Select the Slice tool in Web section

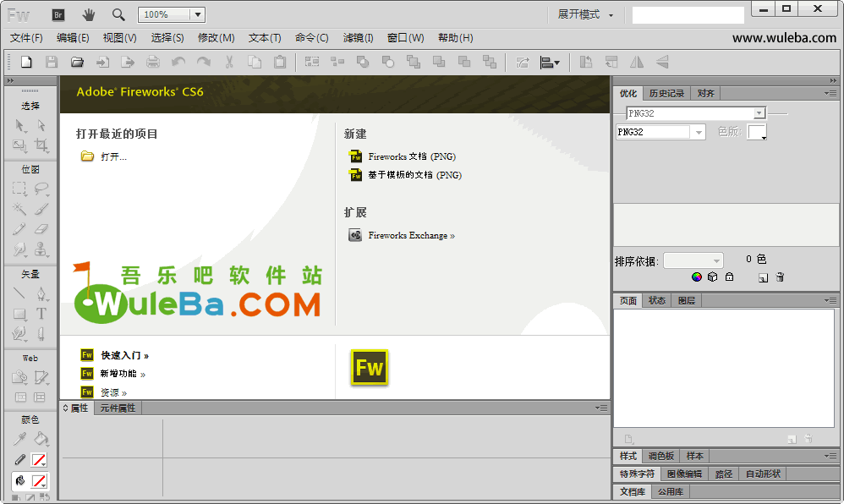point(41,377)
